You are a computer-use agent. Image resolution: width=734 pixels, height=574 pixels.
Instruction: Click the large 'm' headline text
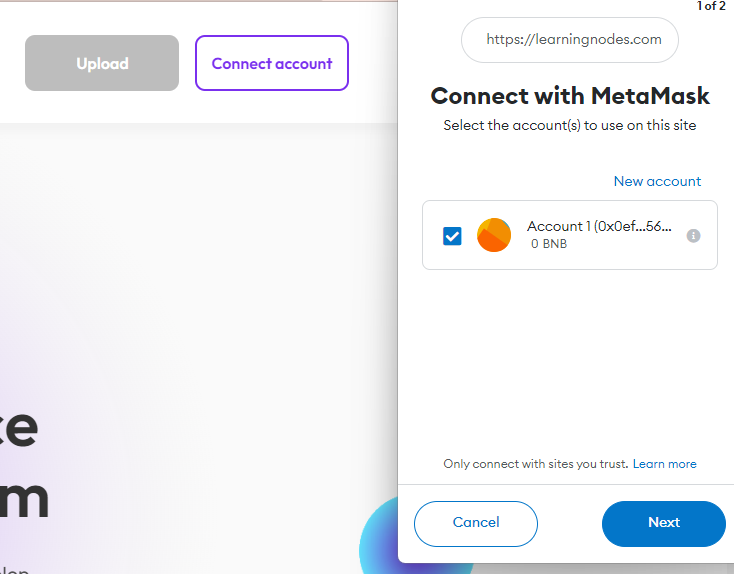coord(24,500)
